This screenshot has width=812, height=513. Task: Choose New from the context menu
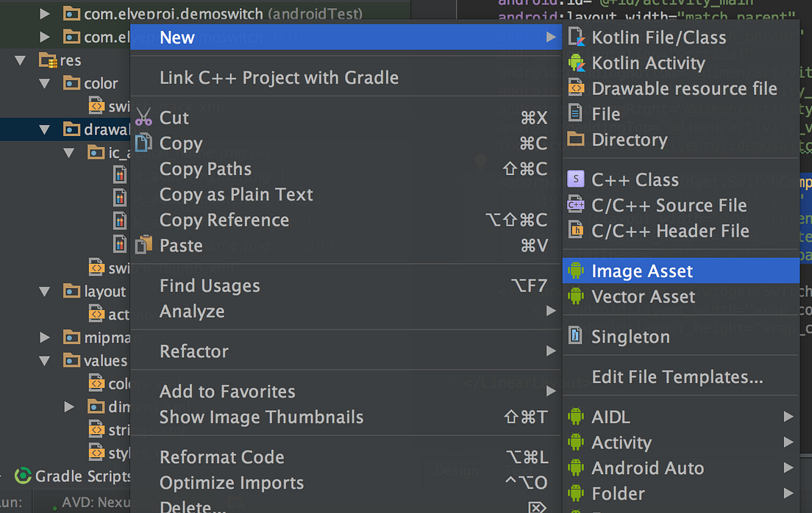(177, 37)
